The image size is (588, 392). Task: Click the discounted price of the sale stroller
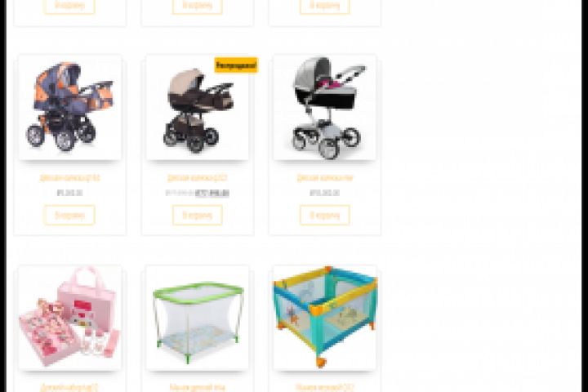click(212, 193)
